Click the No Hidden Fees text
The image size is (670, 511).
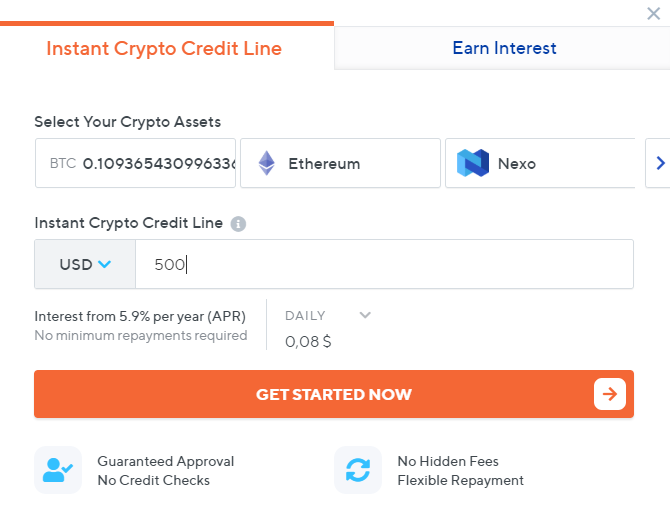[448, 461]
